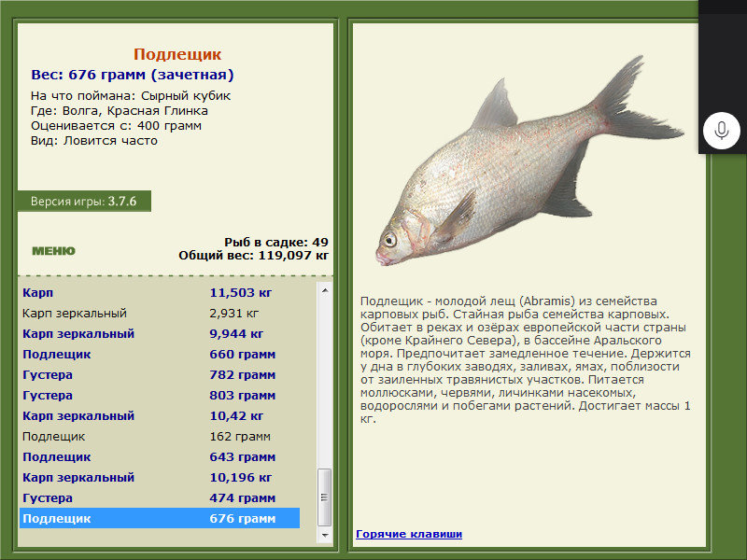
Task: Select highlighted Подлещик 676 грамм row
Action: tap(160, 518)
